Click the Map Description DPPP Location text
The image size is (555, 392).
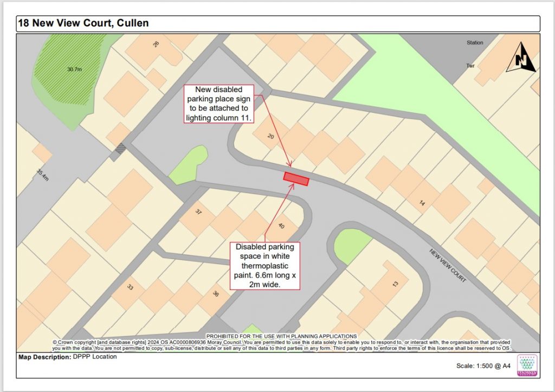(68, 357)
